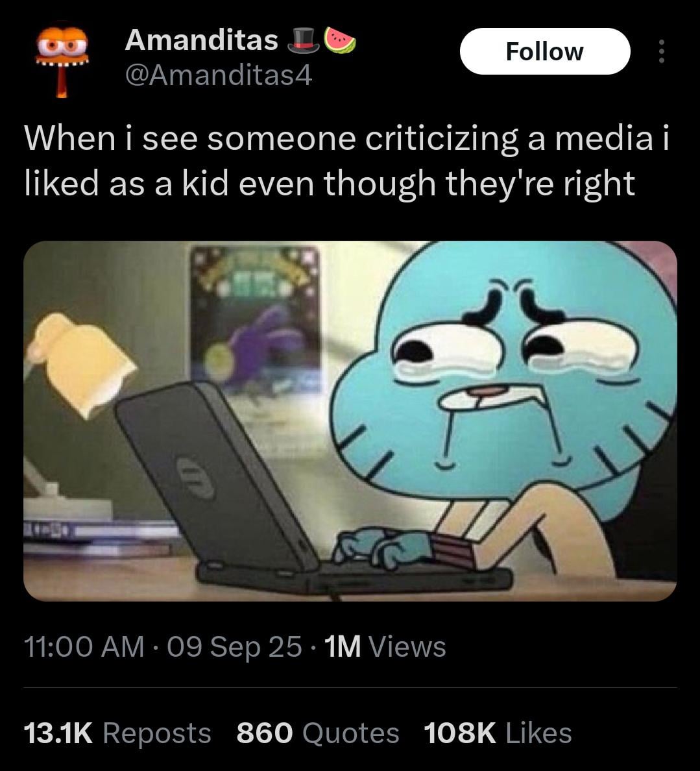Open the crying Gumball image
Viewport: 700px width, 771px height.
pos(350,421)
